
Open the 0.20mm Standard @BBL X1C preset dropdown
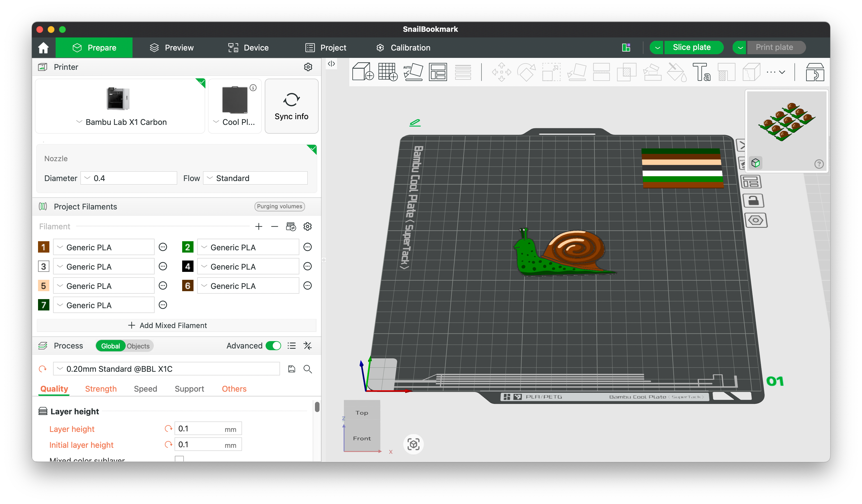click(x=167, y=369)
